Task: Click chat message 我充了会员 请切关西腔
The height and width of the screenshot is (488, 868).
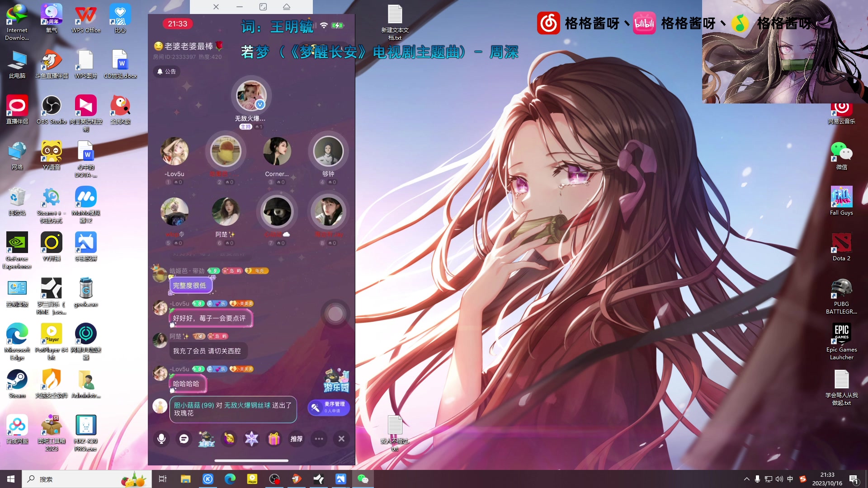Action: tap(207, 351)
